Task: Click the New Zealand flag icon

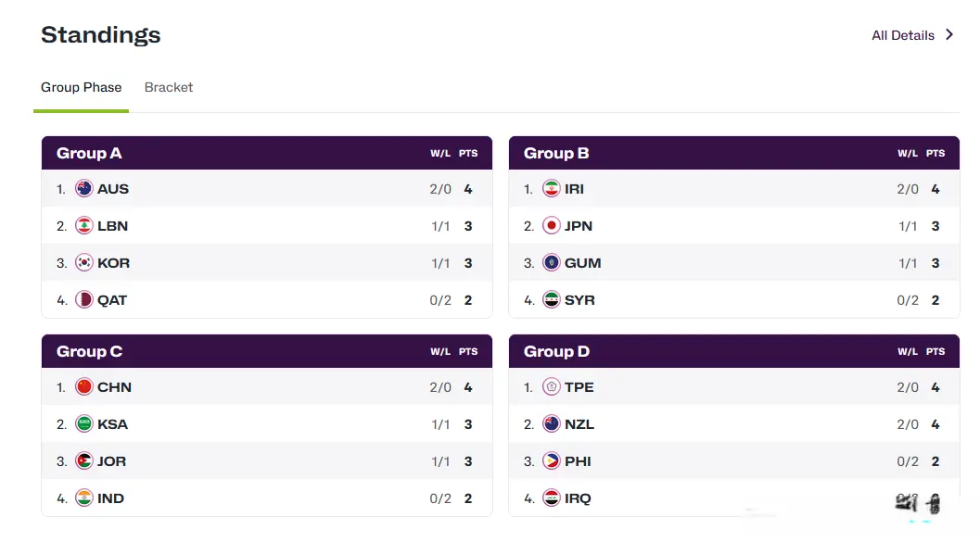Action: [552, 424]
